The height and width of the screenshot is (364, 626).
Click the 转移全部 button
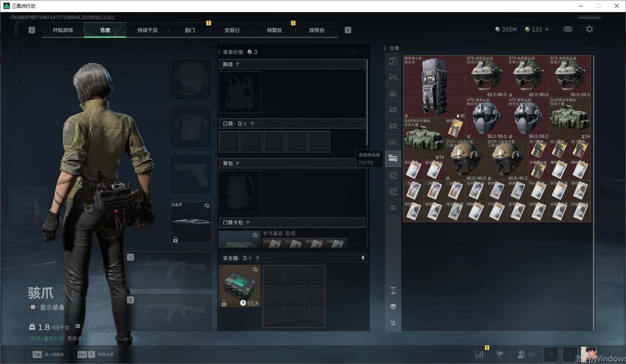[95, 354]
